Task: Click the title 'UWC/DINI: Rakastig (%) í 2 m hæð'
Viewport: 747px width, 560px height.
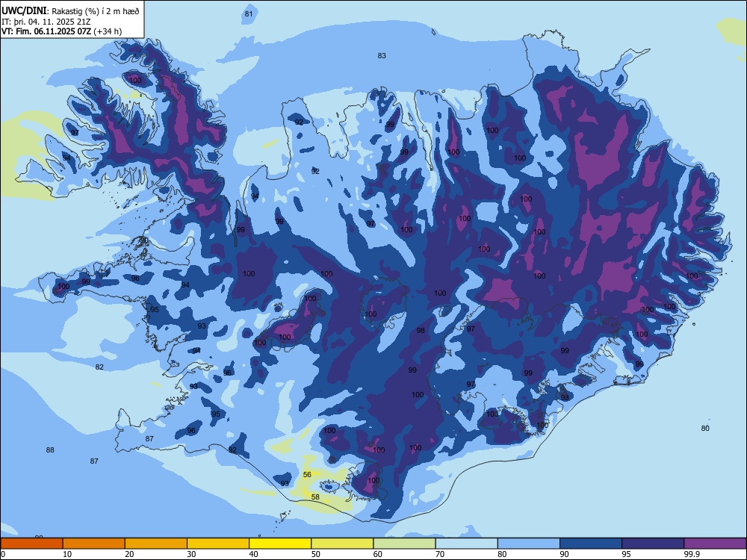Action: coord(70,11)
